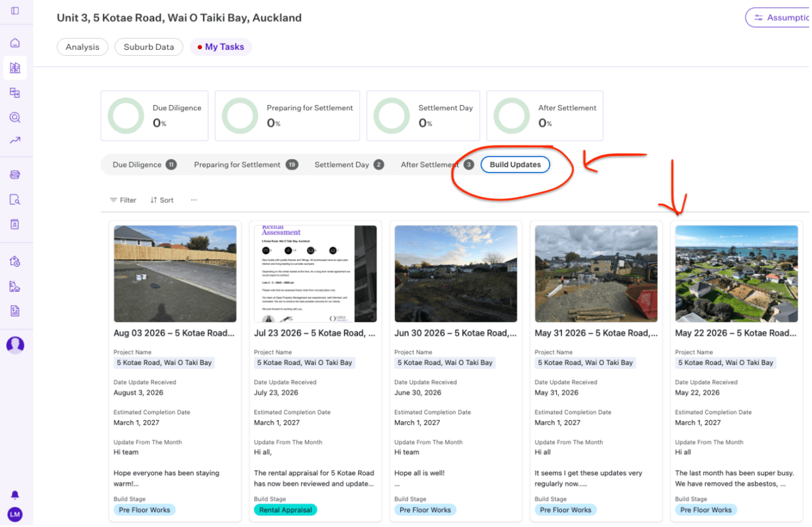
Task: Click the 'July 23, 2026' date received
Action: coord(277,394)
